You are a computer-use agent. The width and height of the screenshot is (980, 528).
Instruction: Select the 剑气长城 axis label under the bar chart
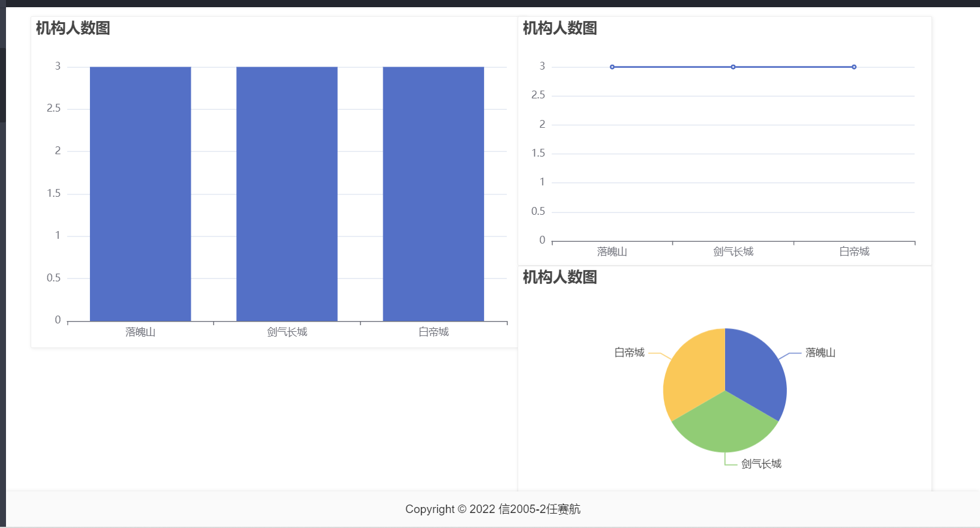[x=287, y=332]
